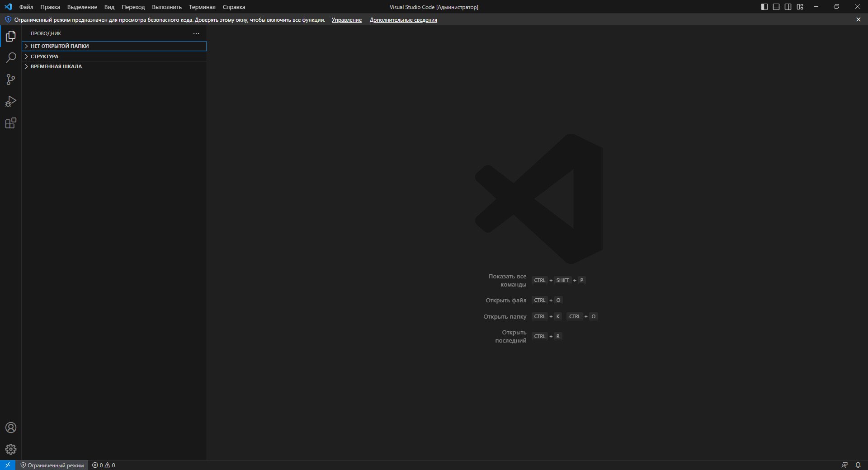Screen dimensions: 868x470
Task: Click the Ограниченный режим status bar button
Action: point(52,465)
